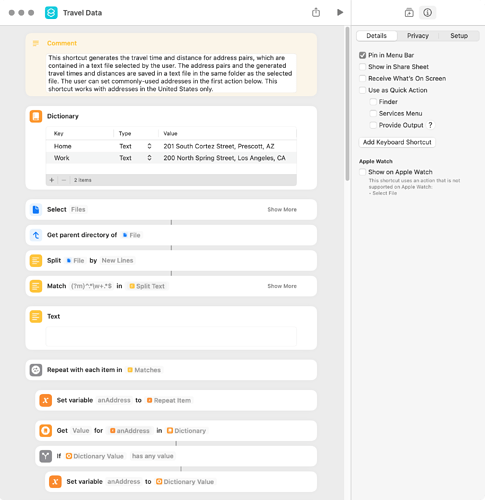Screen dimensions: 485x500
Task: Check the Finder option
Action: (373, 102)
